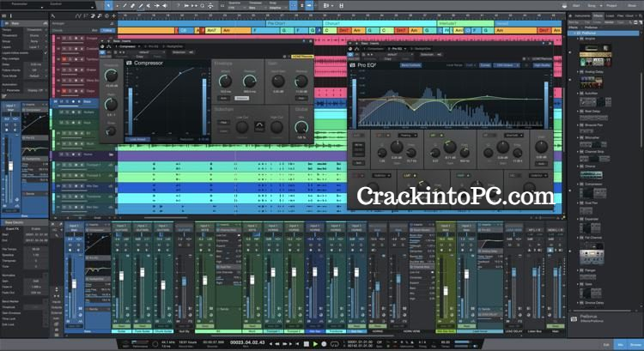Click the Project button in top bar
This screenshot has height=351, width=644.
tap(612, 5)
